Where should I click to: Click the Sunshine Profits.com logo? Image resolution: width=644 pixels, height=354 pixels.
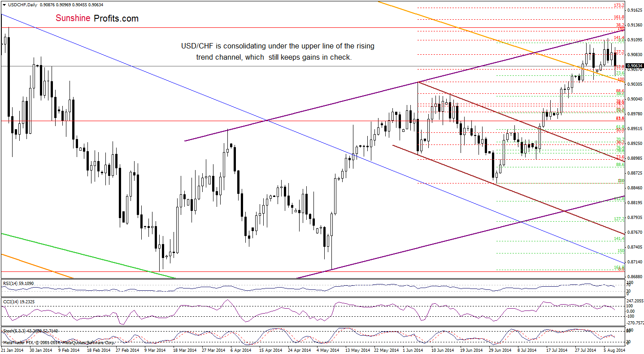[97, 18]
